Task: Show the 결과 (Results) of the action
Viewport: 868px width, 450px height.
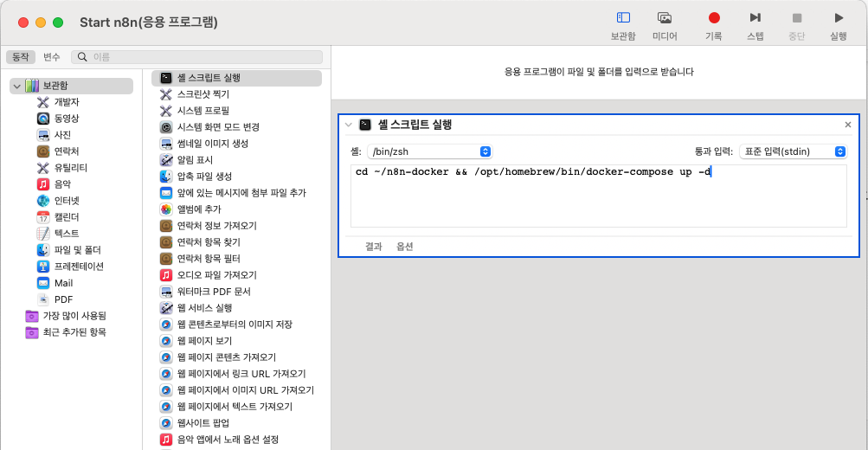Action: 374,247
